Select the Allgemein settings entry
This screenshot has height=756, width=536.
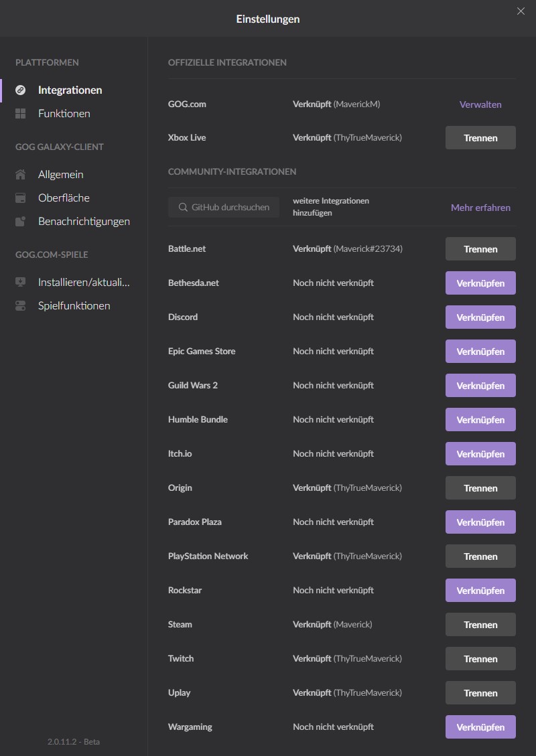pos(61,175)
